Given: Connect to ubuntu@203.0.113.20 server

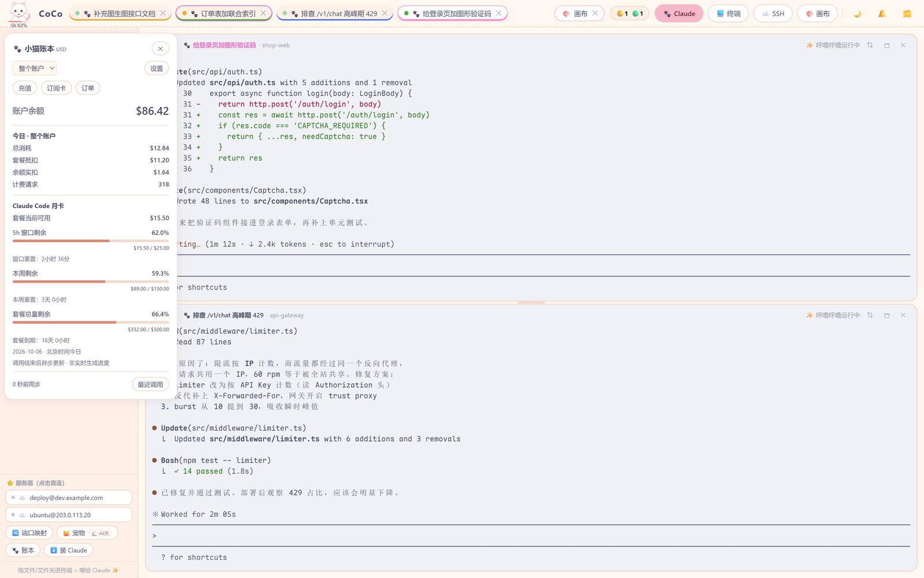Looking at the screenshot, I should [69, 515].
